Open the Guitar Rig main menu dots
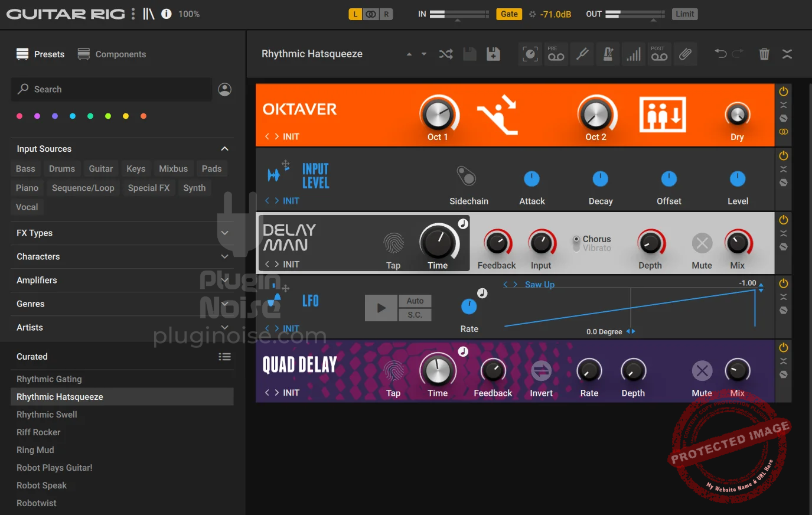The height and width of the screenshot is (515, 812). (133, 14)
